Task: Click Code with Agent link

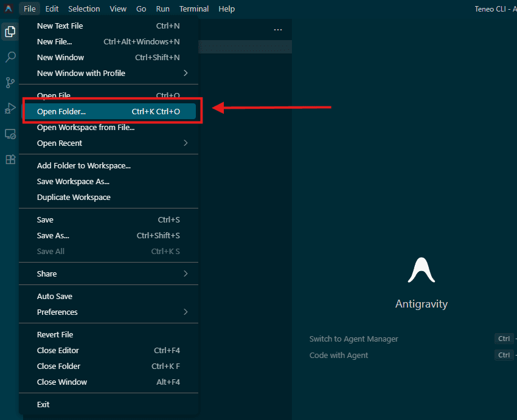Action: pyautogui.click(x=339, y=355)
